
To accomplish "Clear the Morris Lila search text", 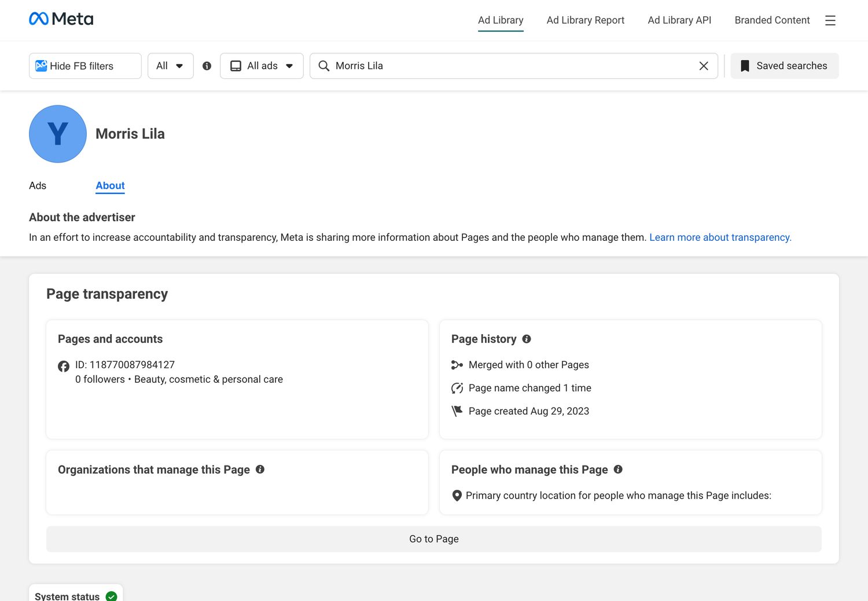I will tap(704, 66).
